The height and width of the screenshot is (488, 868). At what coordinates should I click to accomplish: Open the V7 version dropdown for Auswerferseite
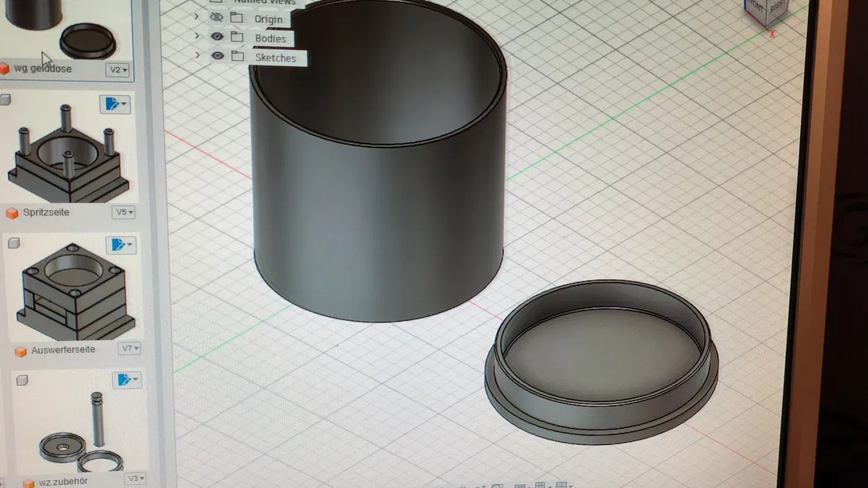click(x=130, y=348)
